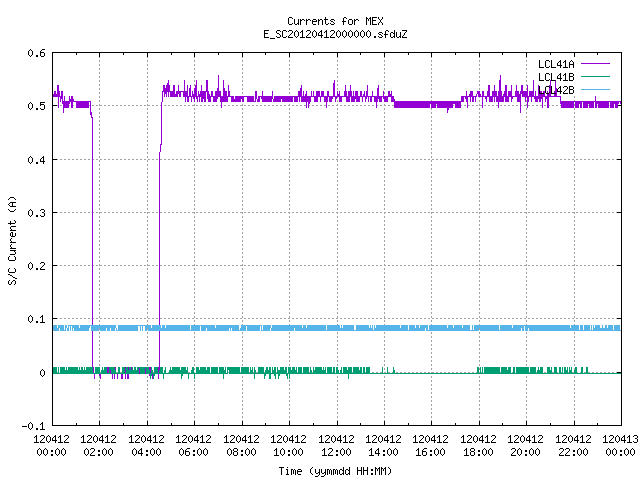Click the y-axis tick value 0

[x=42, y=373]
